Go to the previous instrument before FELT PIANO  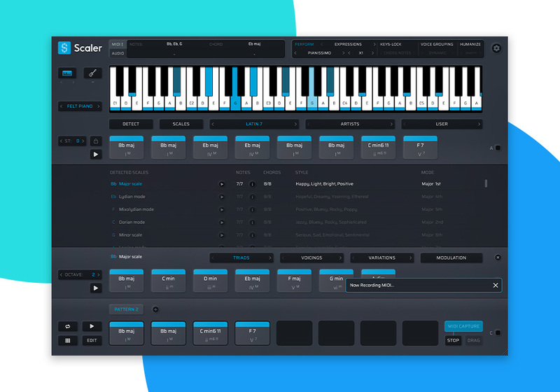(61, 106)
